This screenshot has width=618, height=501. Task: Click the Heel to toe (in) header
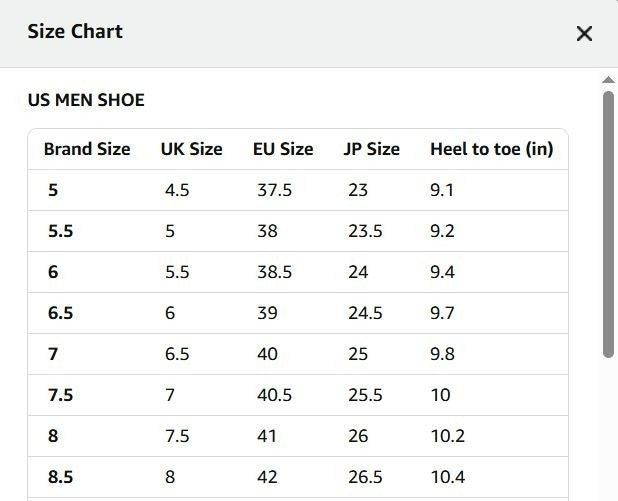491,149
